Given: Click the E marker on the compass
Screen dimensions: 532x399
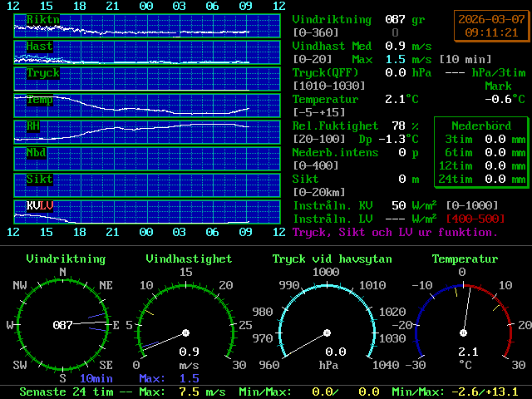Looking at the screenshot, I should pyautogui.click(x=116, y=324).
